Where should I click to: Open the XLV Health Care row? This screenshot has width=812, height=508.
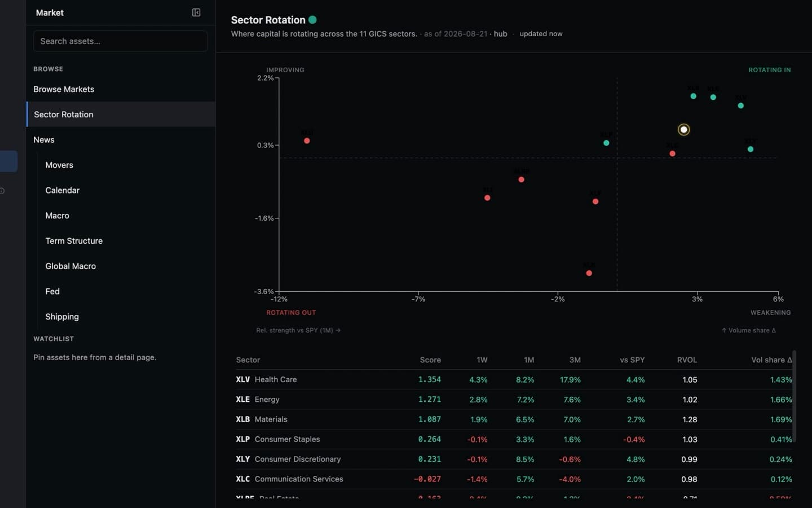(x=514, y=379)
